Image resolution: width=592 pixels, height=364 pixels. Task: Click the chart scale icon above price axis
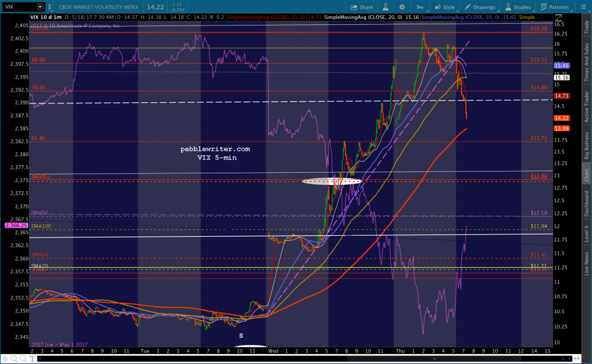coord(558,17)
